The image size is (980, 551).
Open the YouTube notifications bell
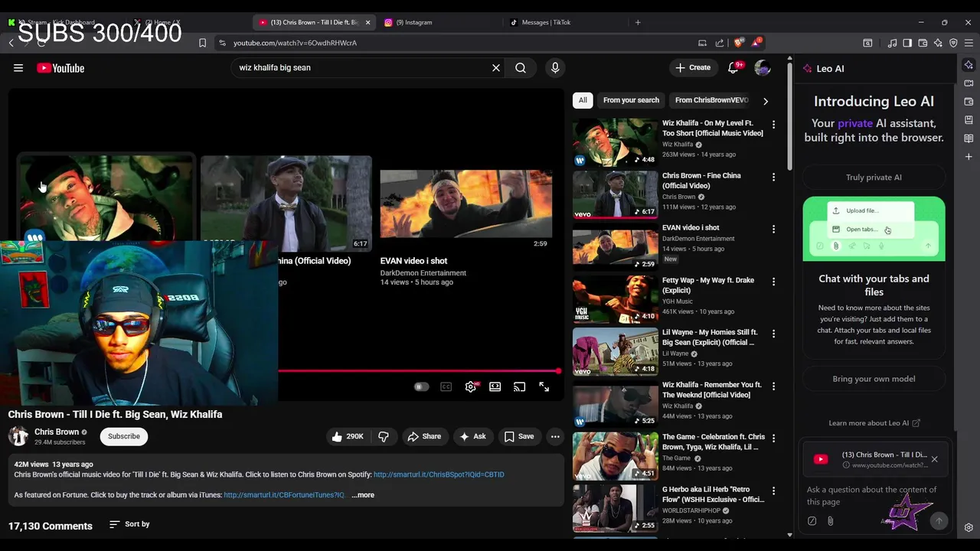[x=733, y=68]
